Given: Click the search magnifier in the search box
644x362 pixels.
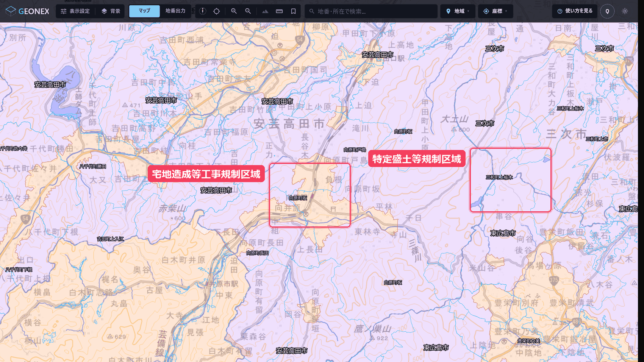Looking at the screenshot, I should pyautogui.click(x=312, y=11).
